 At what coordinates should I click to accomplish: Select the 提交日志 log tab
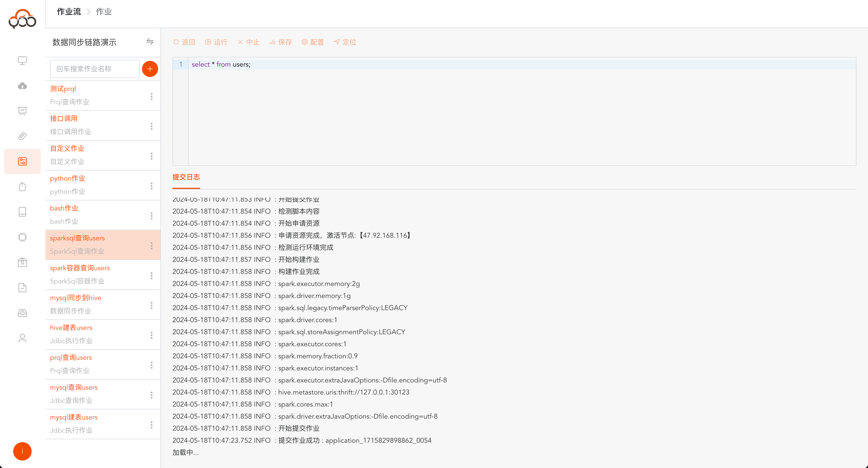pyautogui.click(x=186, y=177)
